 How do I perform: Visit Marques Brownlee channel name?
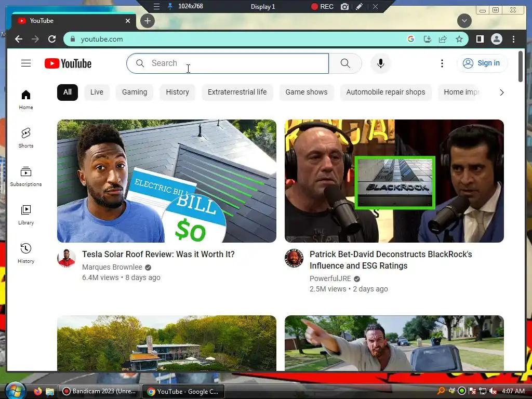(112, 268)
